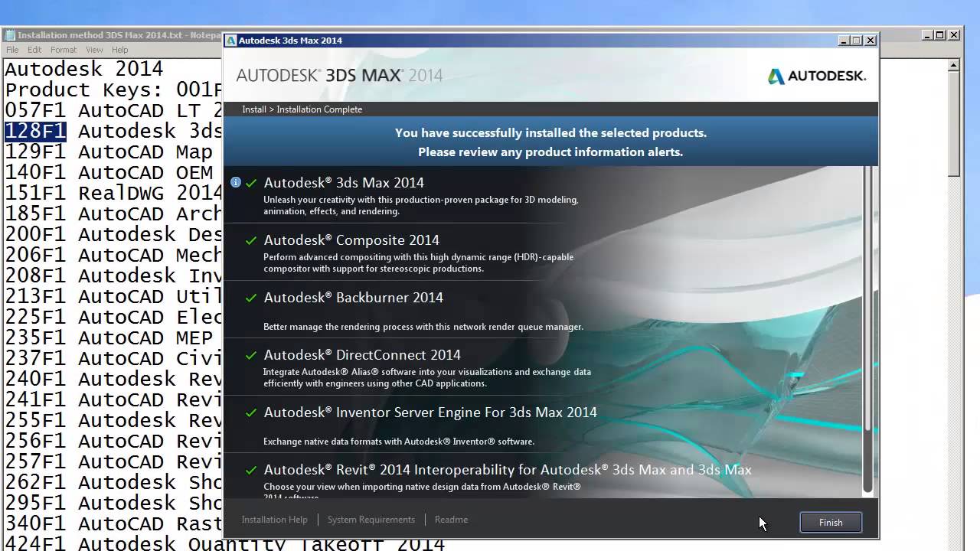Click the '424F1 Autodesk Quantity Takeoff 2014' line
The image size is (980, 551).
click(x=224, y=543)
